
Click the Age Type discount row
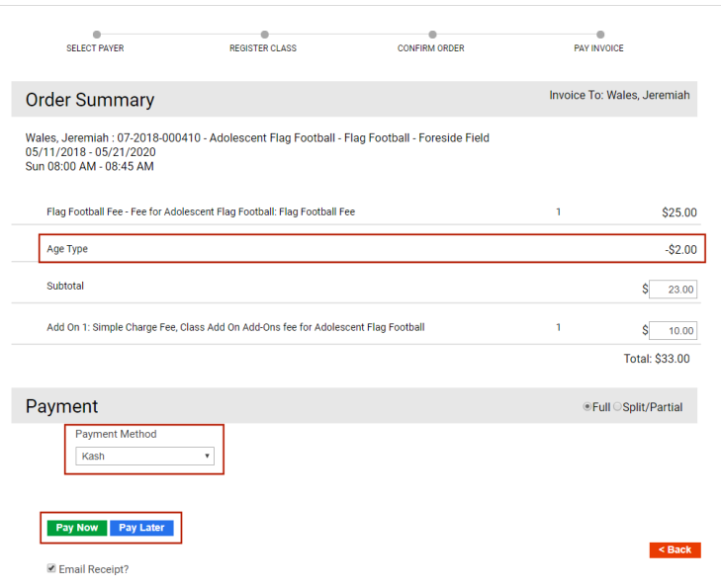370,249
